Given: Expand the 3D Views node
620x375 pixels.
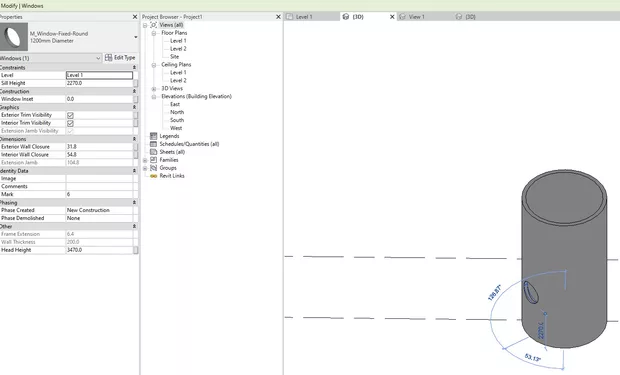Looking at the screenshot, I should point(153,89).
